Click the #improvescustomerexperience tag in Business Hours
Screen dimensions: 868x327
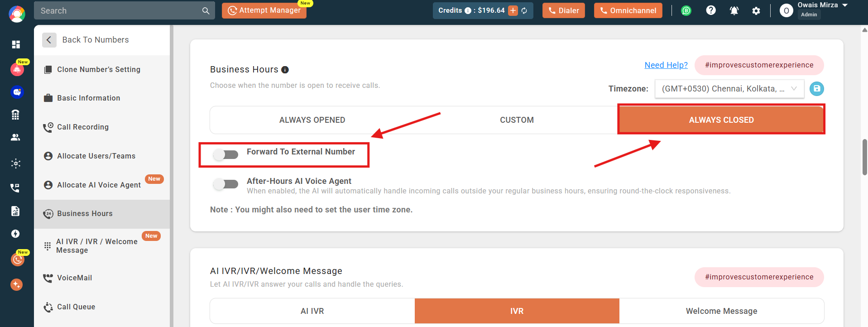(759, 65)
